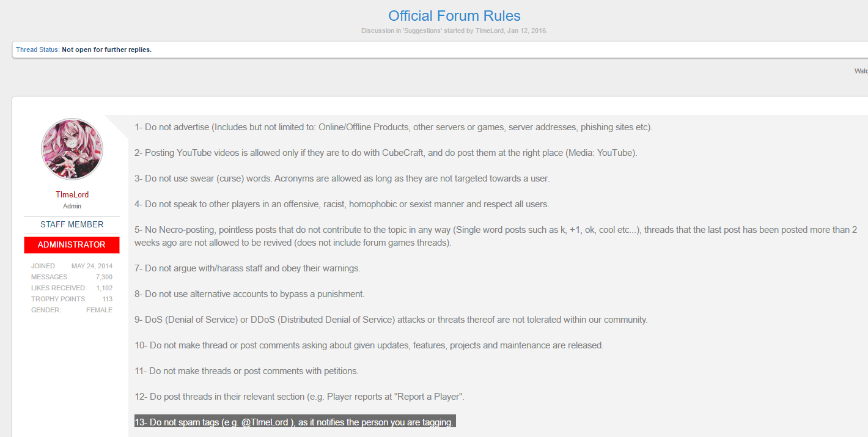Viewport: 868px width, 437px height.
Task: Click rule 2 about posting YouTube videos
Action: pos(386,153)
